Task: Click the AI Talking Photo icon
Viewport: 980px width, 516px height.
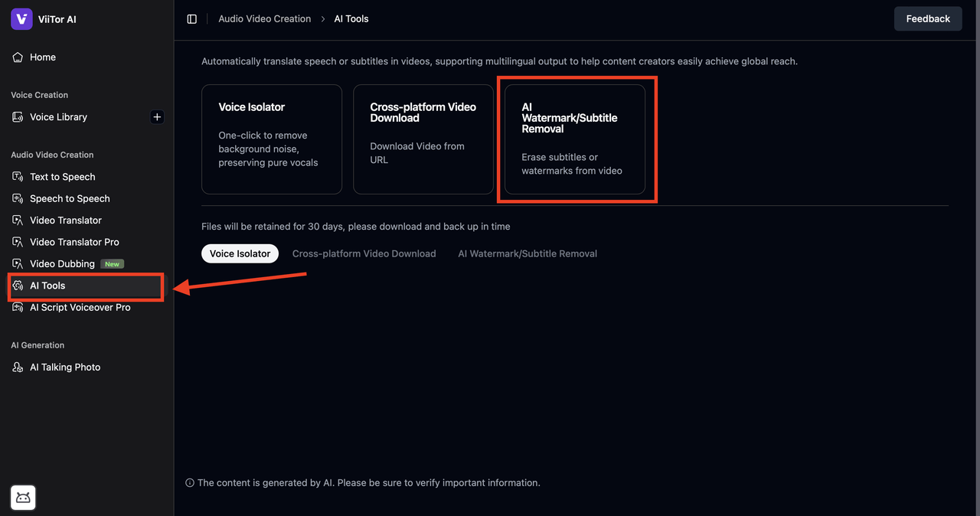Action: (18, 367)
